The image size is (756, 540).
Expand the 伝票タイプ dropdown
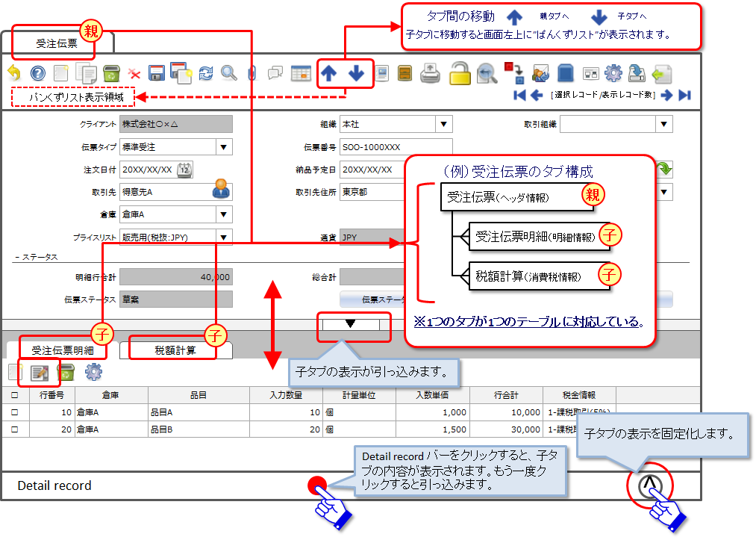pyautogui.click(x=223, y=147)
